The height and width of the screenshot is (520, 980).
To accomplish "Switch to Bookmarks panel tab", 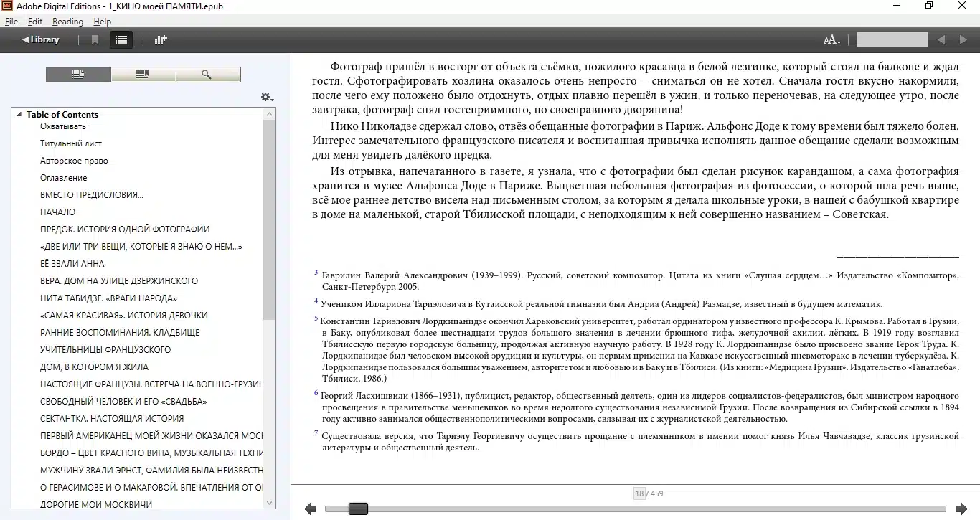I will 143,75.
